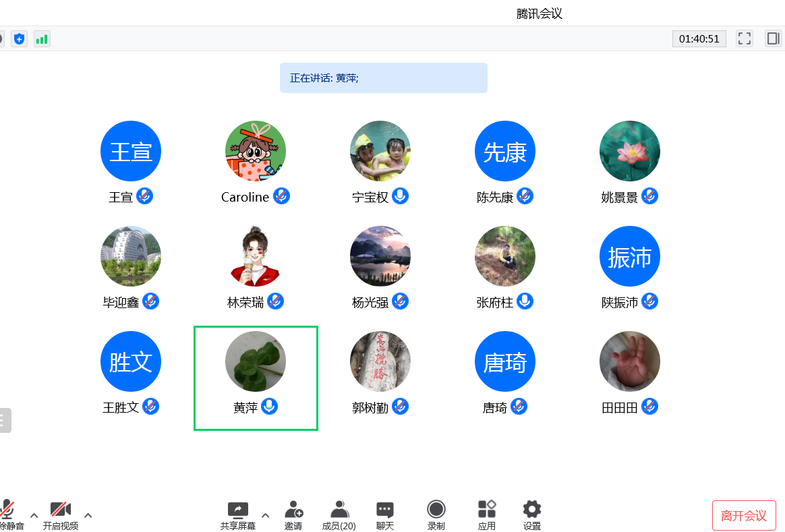This screenshot has height=532, width=785.
Task: Expand the video options arrow beside 开启视频
Action: pyautogui.click(x=88, y=515)
